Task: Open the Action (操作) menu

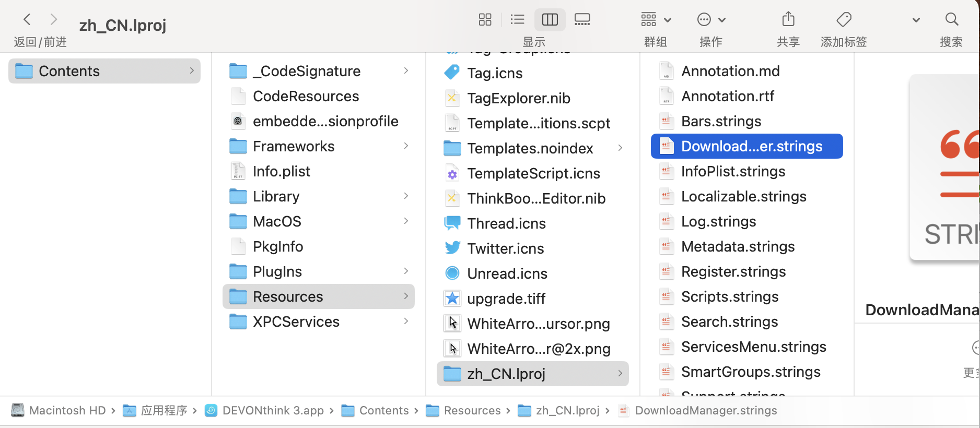Action: pyautogui.click(x=711, y=20)
